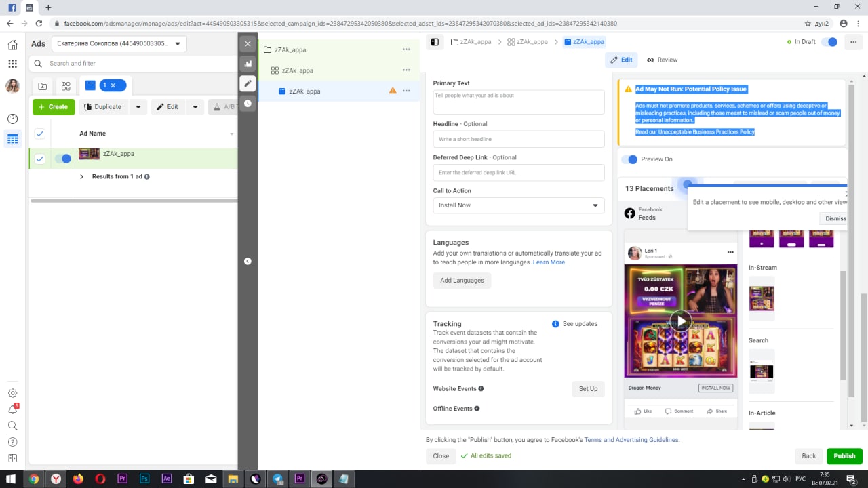Show Website Events info tooltip
This screenshot has height=488, width=868.
(481, 389)
